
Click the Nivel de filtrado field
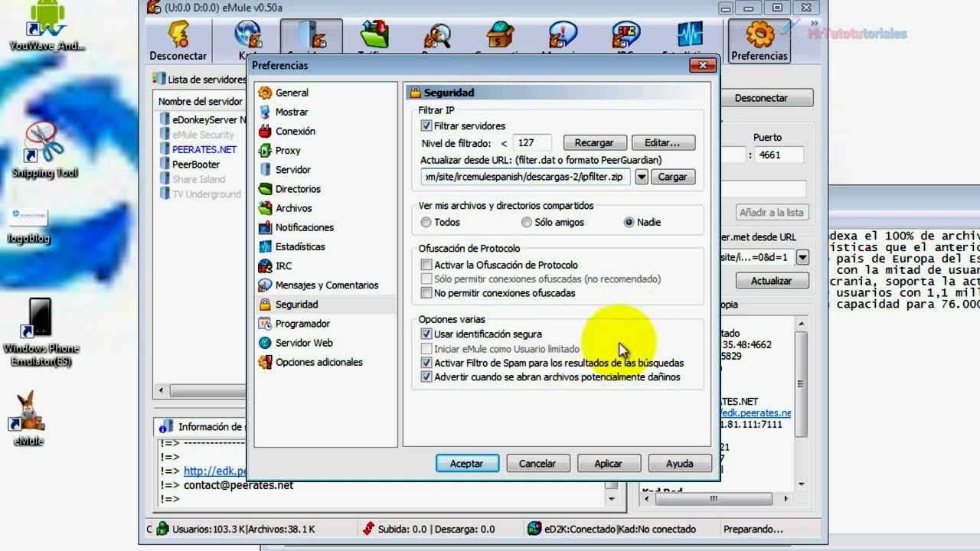(x=531, y=143)
